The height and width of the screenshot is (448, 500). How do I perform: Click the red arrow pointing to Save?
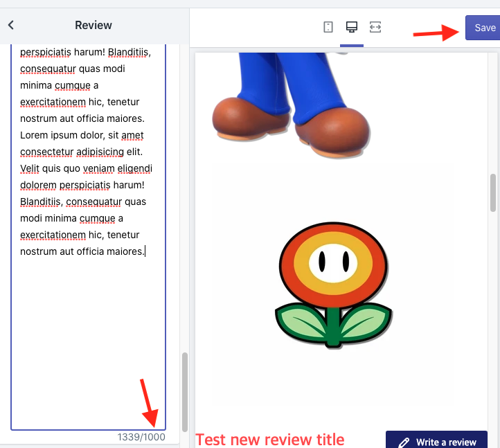pyautogui.click(x=436, y=32)
